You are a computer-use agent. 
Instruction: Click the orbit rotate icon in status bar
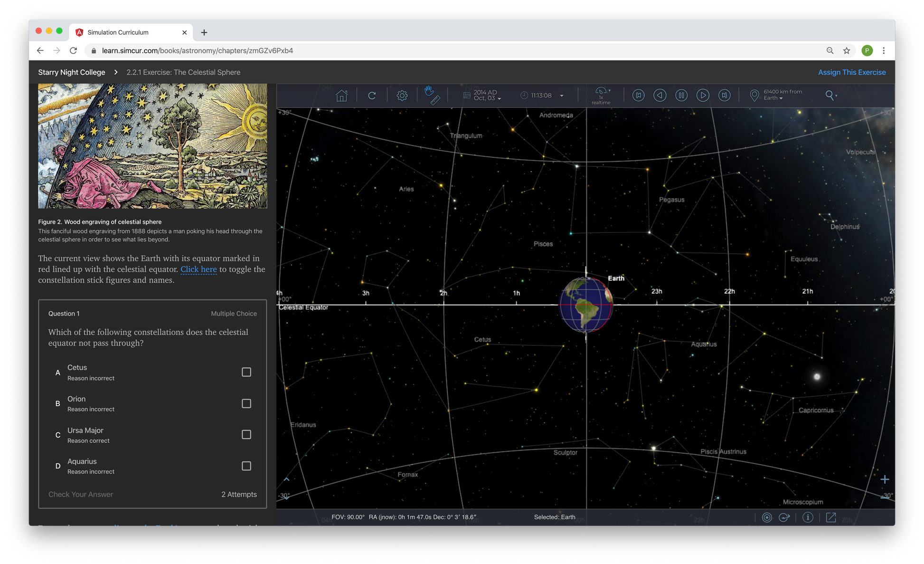(x=784, y=517)
